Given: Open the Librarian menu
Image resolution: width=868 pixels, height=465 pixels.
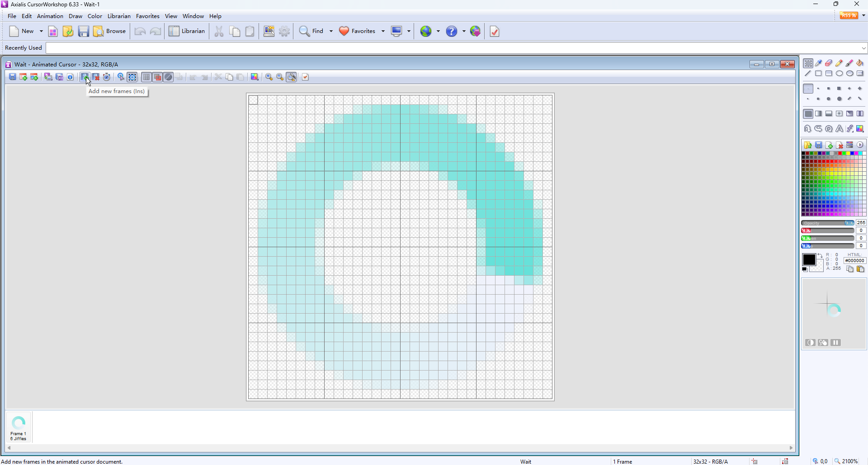Looking at the screenshot, I should point(119,16).
